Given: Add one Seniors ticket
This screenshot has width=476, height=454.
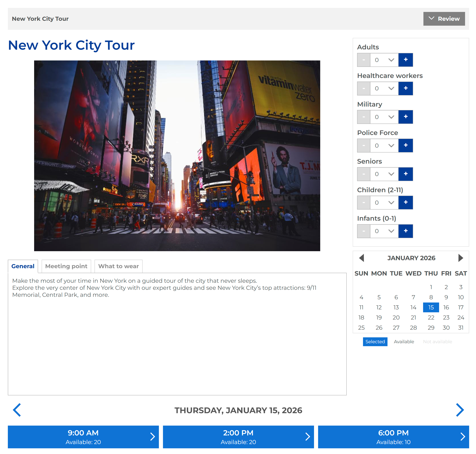Looking at the screenshot, I should coord(405,174).
